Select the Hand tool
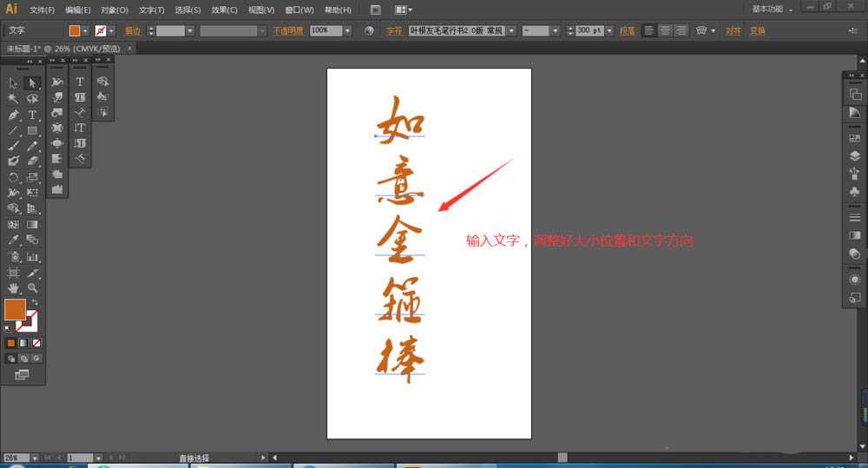The height and width of the screenshot is (468, 868). coord(13,287)
